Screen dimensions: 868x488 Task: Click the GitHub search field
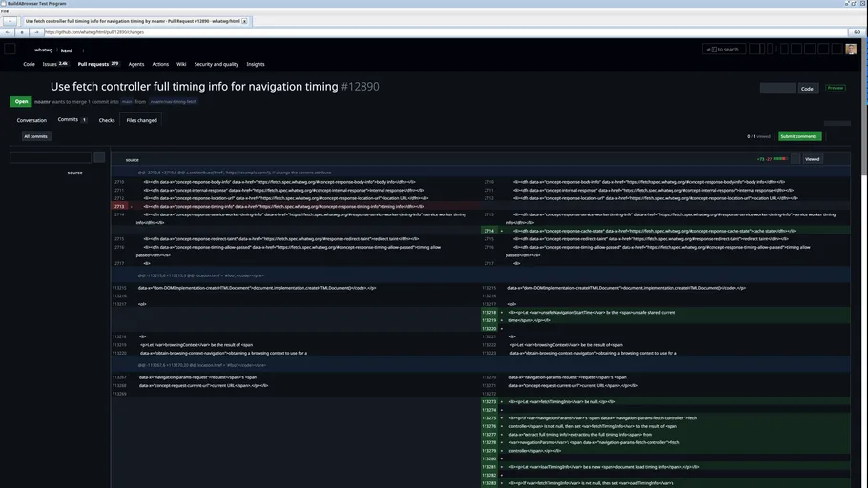(724, 50)
